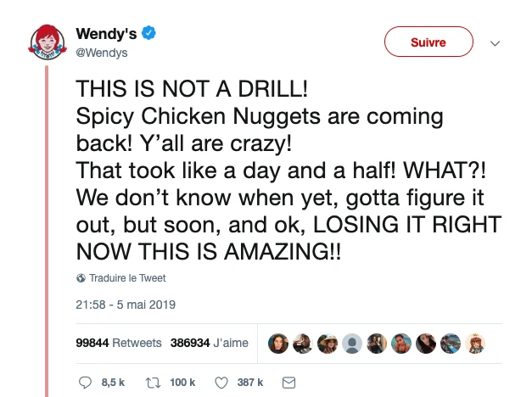The width and height of the screenshot is (532, 397).
Task: Click the grey default liker avatar
Action: tap(352, 343)
